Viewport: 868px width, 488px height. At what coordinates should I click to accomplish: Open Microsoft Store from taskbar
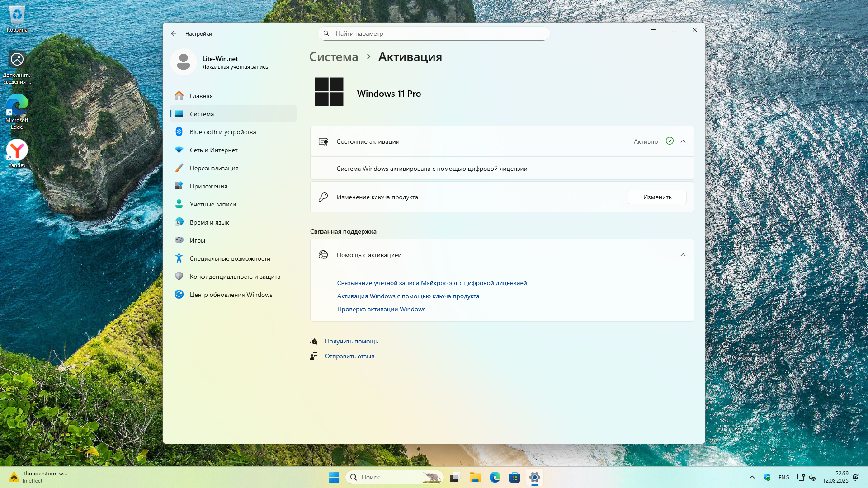point(514,477)
